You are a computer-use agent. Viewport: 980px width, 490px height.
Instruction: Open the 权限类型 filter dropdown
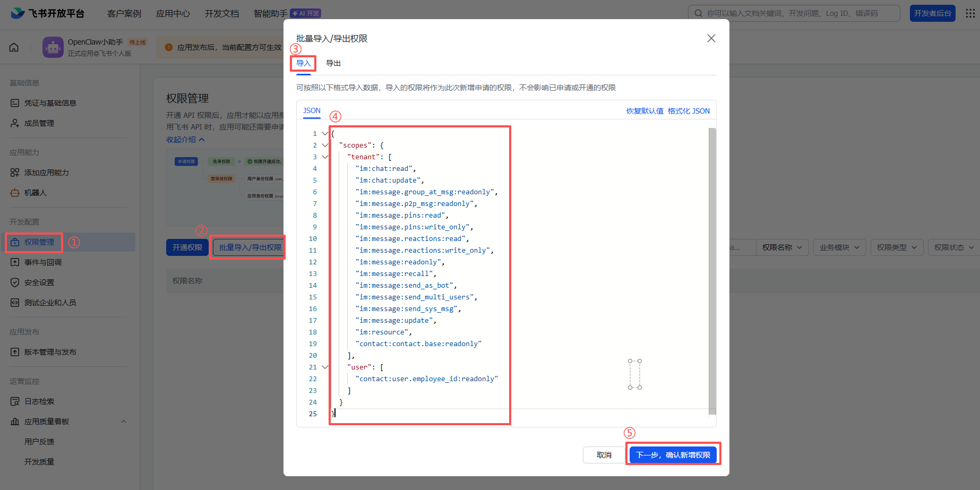[897, 247]
